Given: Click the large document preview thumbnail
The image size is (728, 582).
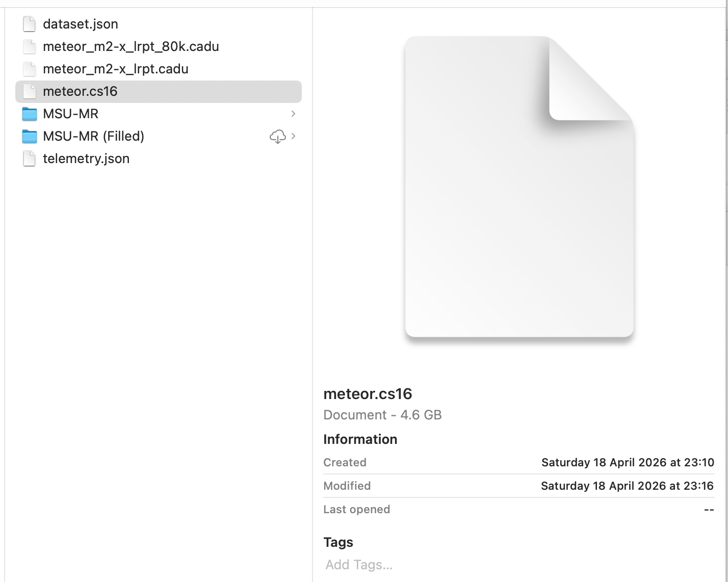Looking at the screenshot, I should (x=519, y=187).
